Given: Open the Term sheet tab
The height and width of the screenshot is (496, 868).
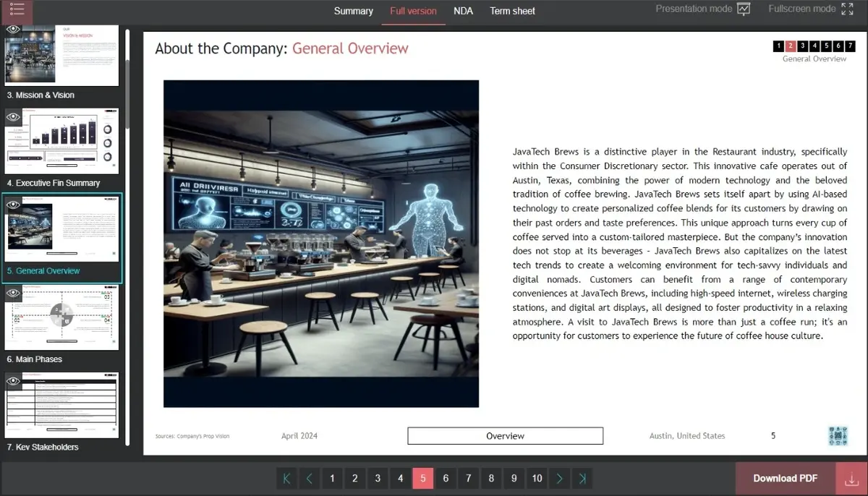Looking at the screenshot, I should tap(512, 11).
